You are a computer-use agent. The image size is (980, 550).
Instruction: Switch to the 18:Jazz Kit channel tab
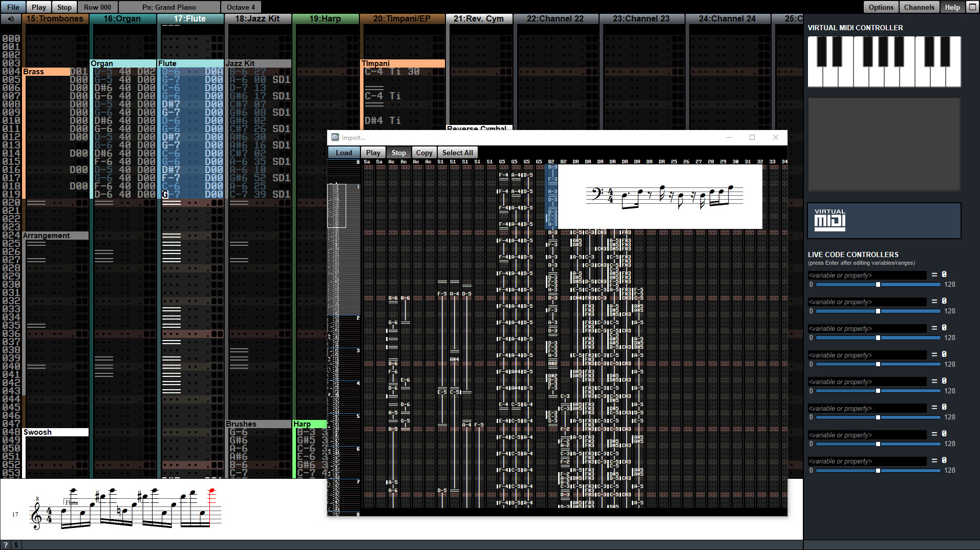[258, 18]
